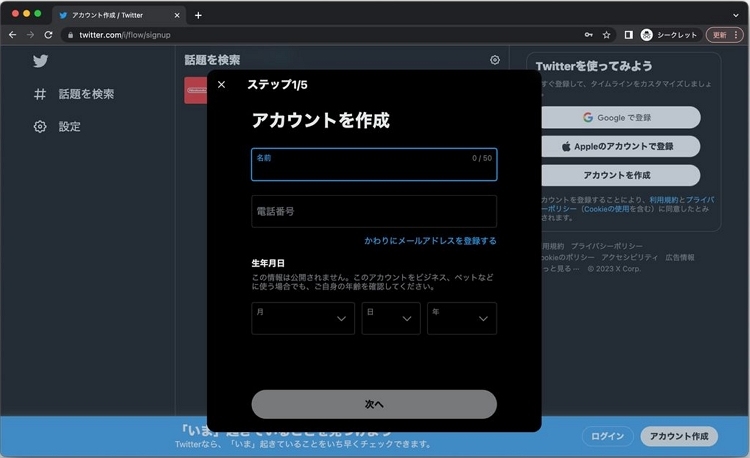Click browser back arrow
The image size is (750, 458).
[12, 35]
